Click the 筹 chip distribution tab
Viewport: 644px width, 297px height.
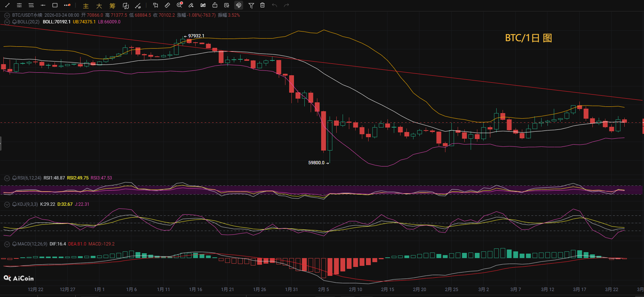112,6
